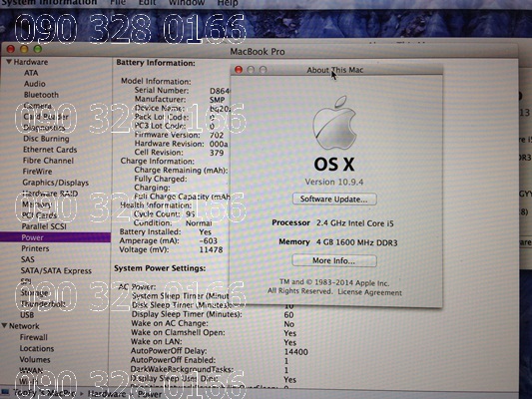The width and height of the screenshot is (532, 399).
Task: Click Version 10.9.4 text in About window
Action: (x=334, y=182)
